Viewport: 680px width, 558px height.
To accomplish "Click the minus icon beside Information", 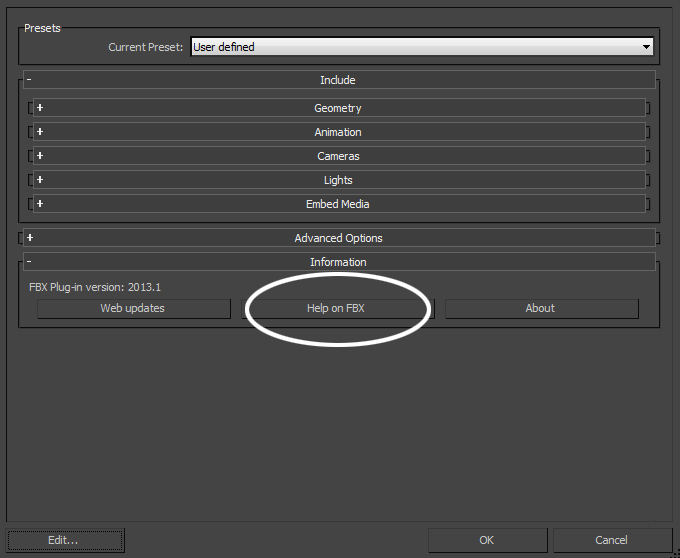I will pos(29,262).
